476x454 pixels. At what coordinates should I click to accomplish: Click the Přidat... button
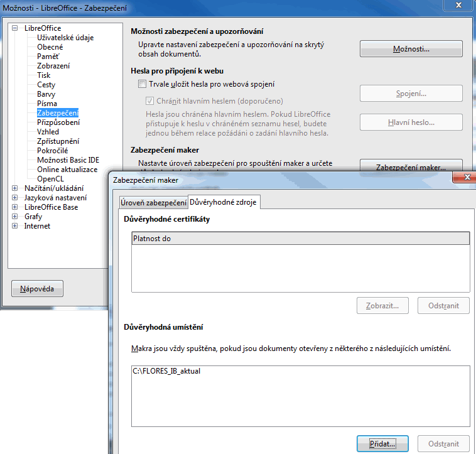382,444
